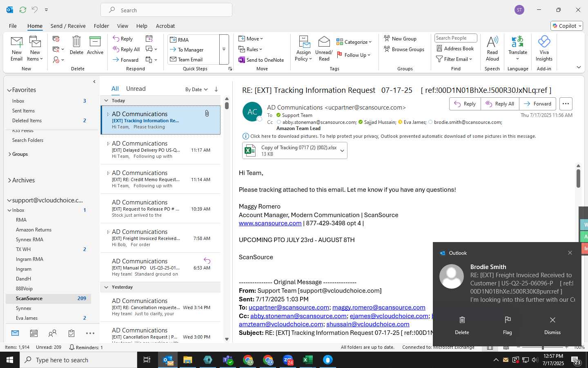The width and height of the screenshot is (588, 368).
Task: Select the To Manager quick step
Action: 194,50
